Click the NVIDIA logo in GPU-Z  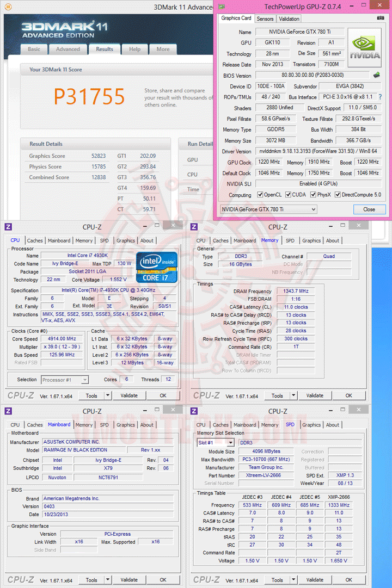(x=364, y=48)
